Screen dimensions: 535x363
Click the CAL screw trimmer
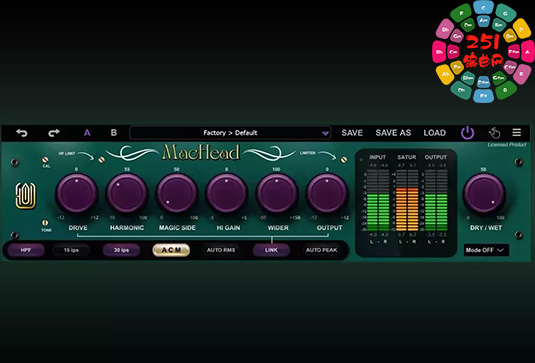click(x=45, y=160)
